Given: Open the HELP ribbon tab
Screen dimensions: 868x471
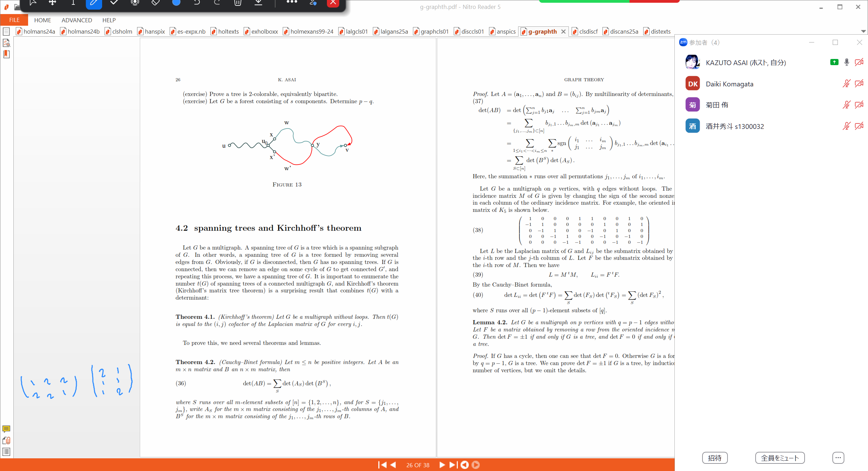Looking at the screenshot, I should 109,20.
